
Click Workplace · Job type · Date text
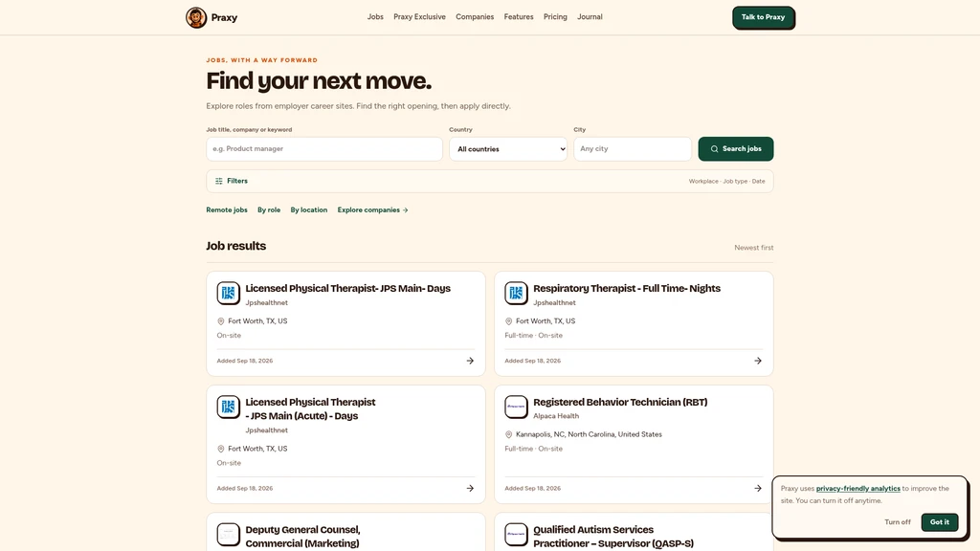(x=727, y=181)
